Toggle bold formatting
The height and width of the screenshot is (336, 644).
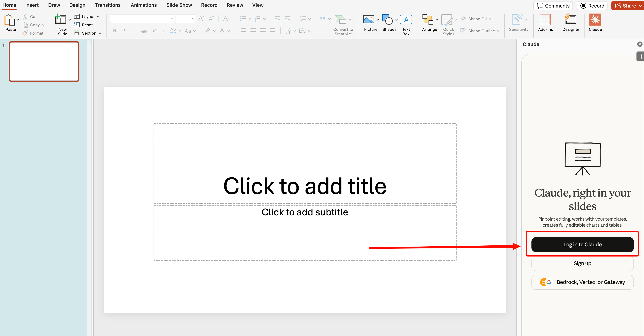pyautogui.click(x=114, y=30)
